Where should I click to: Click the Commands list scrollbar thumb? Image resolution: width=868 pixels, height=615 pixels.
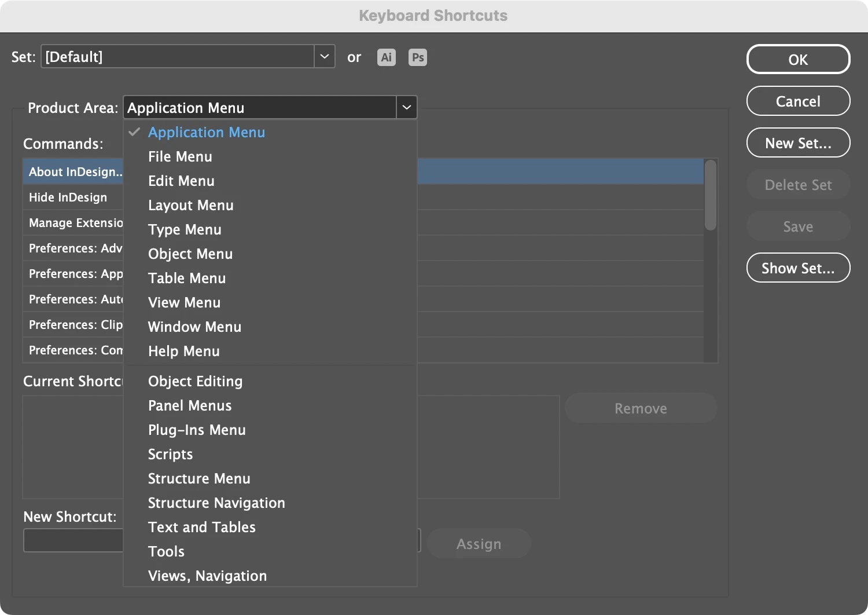coord(711,195)
